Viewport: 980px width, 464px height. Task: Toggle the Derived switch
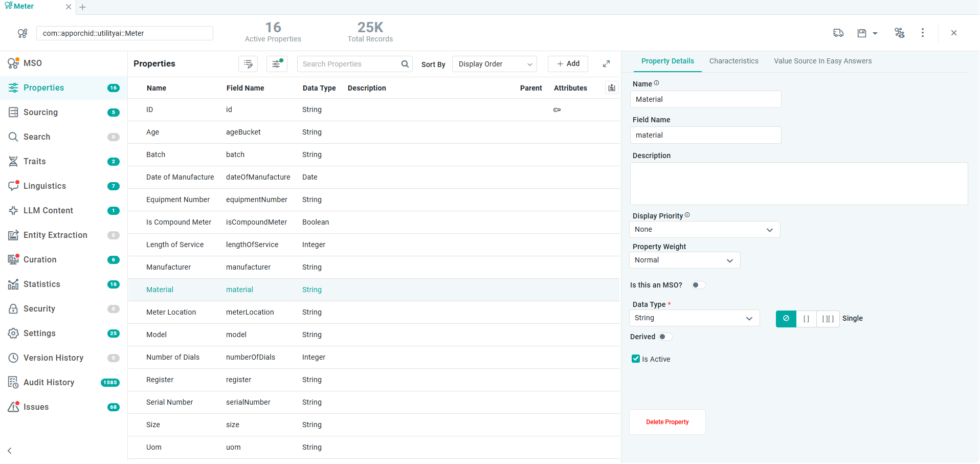[x=665, y=337]
